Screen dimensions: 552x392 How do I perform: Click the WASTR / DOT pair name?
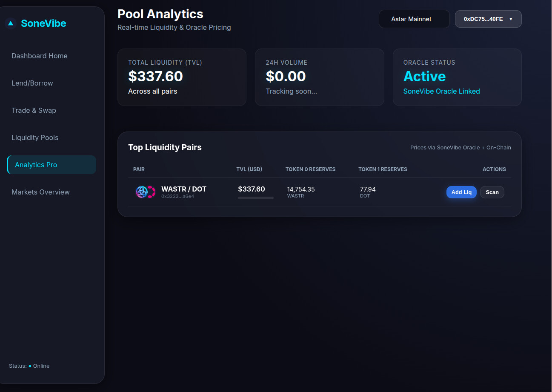pos(184,189)
